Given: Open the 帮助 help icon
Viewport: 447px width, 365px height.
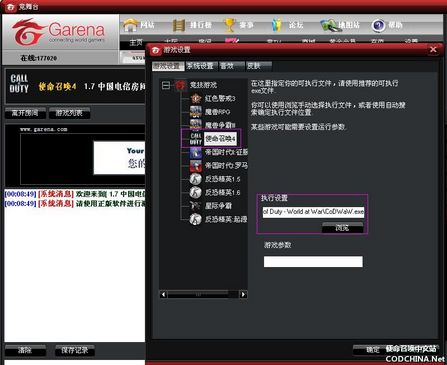Looking at the screenshot, I should coord(378,25).
